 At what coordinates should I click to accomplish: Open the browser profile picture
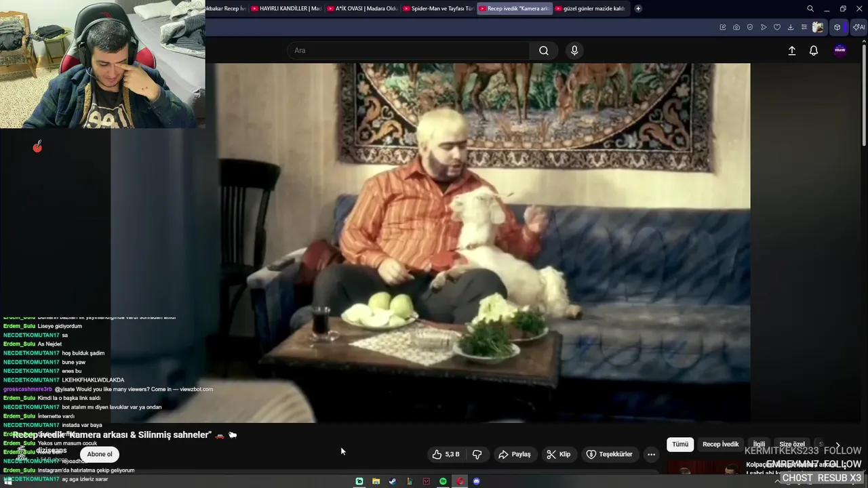(x=818, y=27)
